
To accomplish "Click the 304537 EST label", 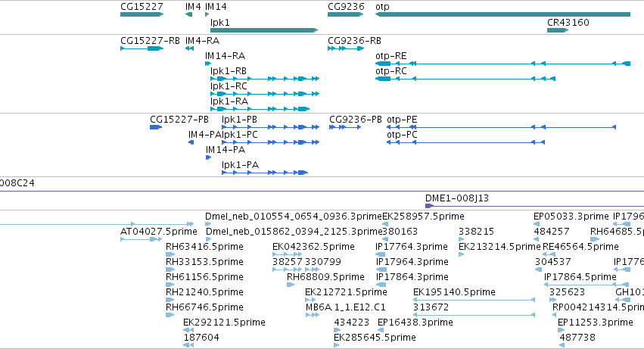I will click(553, 262).
